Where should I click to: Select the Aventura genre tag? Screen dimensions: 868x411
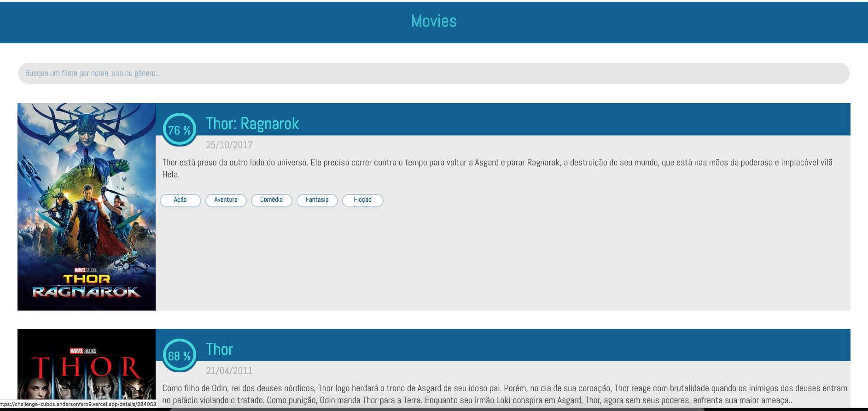click(x=226, y=200)
